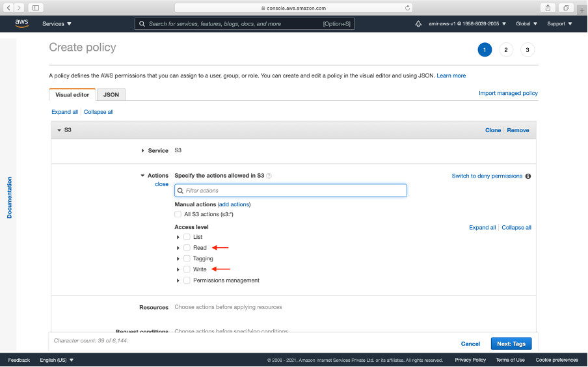This screenshot has width=588, height=367.
Task: Click the close link under Actions
Action: point(161,184)
